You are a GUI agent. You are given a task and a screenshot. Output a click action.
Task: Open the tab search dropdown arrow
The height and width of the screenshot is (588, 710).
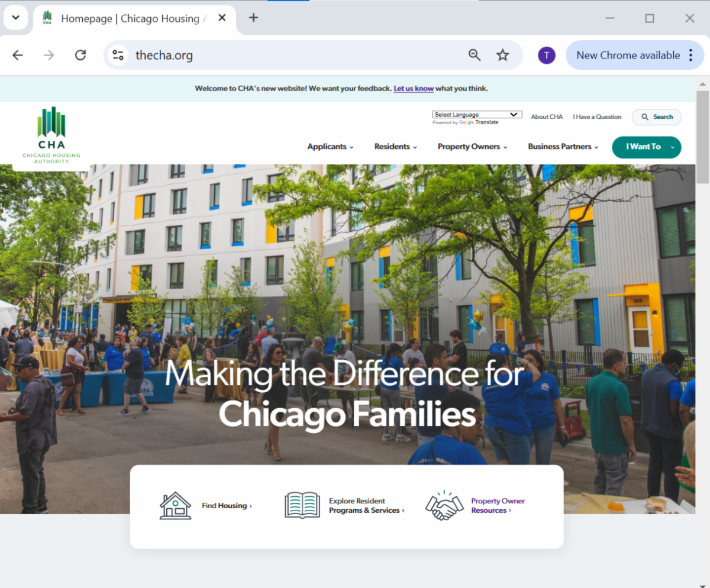tap(16, 18)
